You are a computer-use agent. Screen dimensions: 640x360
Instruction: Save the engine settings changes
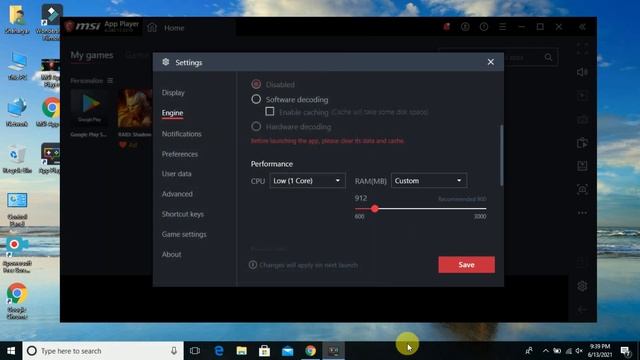point(467,264)
